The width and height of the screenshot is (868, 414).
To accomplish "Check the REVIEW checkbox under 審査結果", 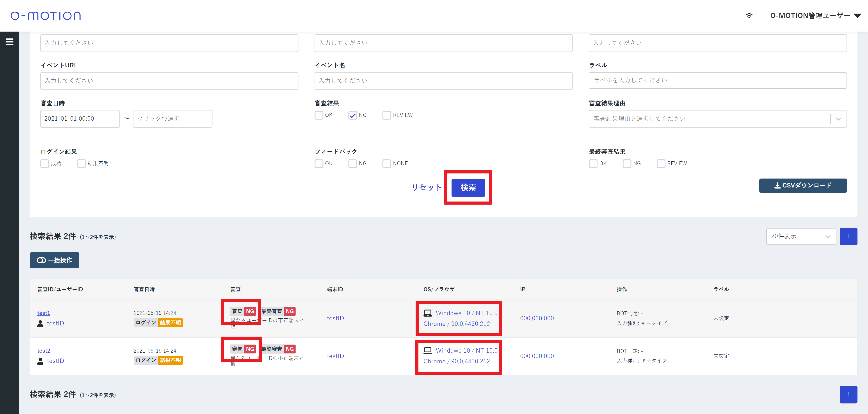I will point(386,115).
